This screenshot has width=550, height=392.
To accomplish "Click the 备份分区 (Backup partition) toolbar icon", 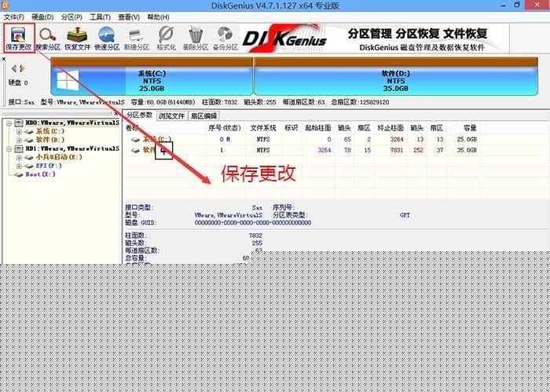I will (225, 38).
